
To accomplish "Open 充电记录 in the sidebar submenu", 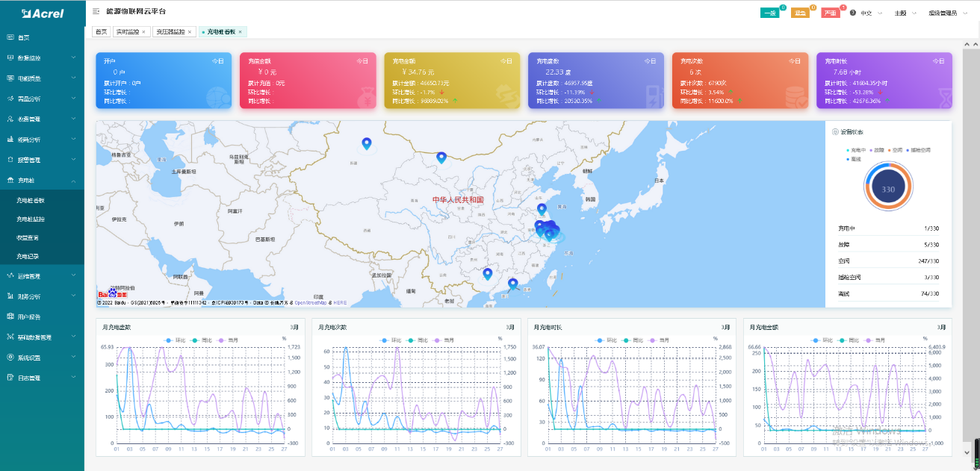I will 28,257.
